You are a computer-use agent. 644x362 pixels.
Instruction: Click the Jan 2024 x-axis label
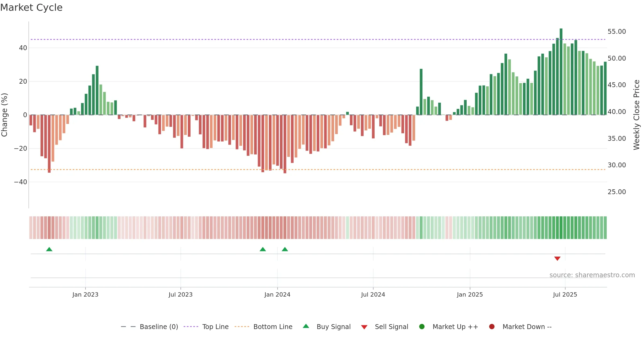[x=277, y=295]
